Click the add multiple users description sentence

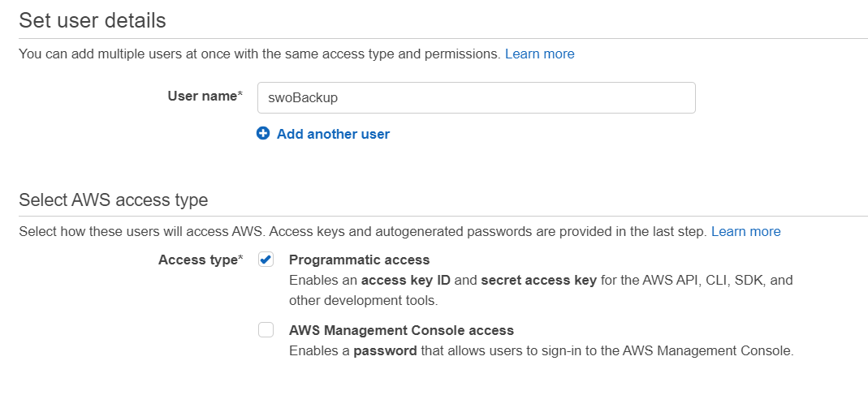(x=258, y=54)
